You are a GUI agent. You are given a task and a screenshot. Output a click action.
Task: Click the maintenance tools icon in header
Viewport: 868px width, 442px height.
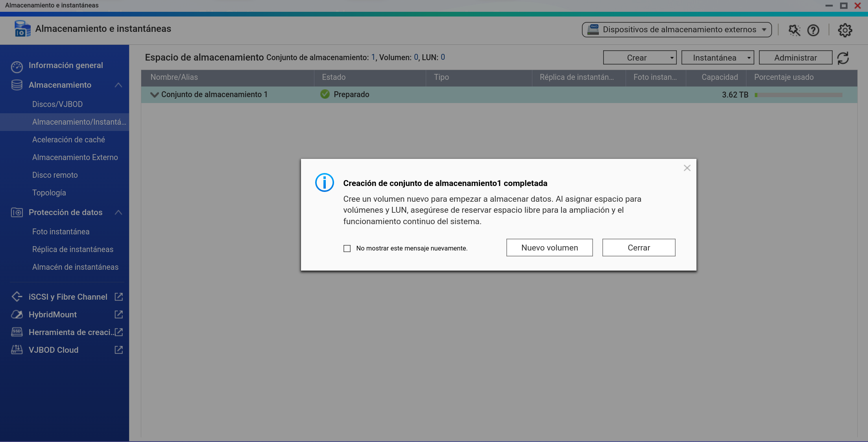click(794, 30)
